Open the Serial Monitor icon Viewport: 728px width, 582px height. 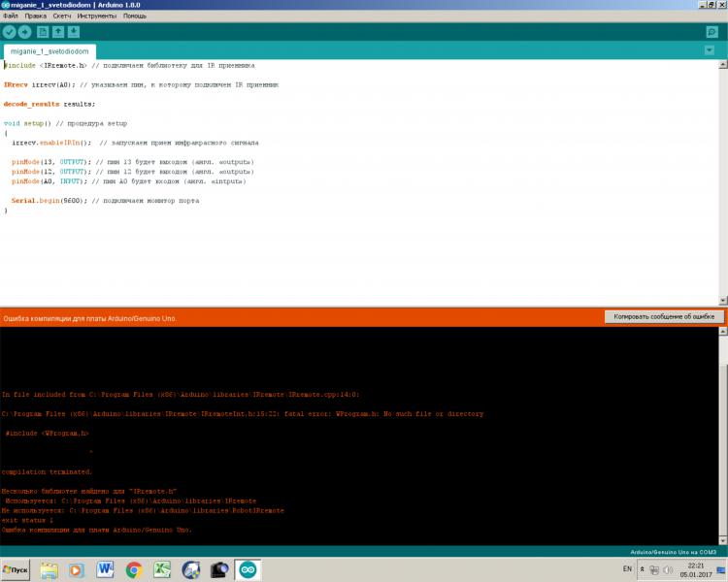coord(711,32)
